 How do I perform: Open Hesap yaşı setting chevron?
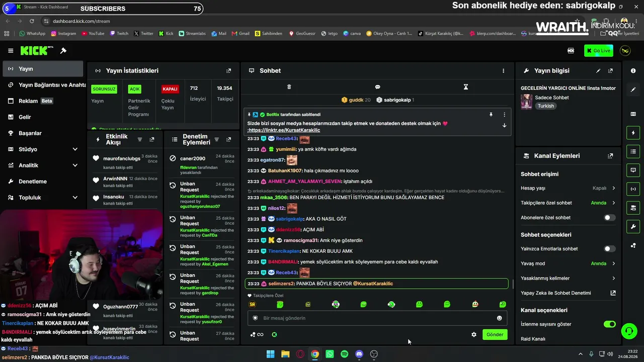click(x=613, y=189)
